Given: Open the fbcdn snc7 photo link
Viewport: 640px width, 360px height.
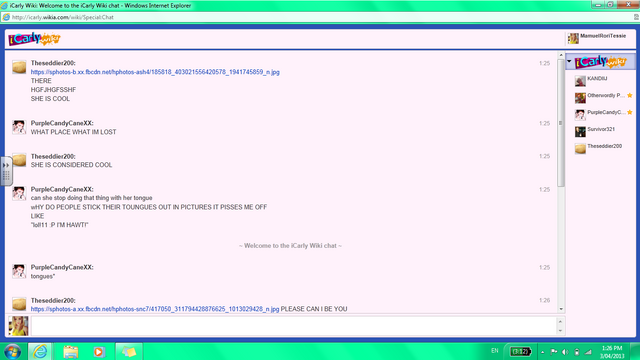Looking at the screenshot, I should tap(155, 309).
